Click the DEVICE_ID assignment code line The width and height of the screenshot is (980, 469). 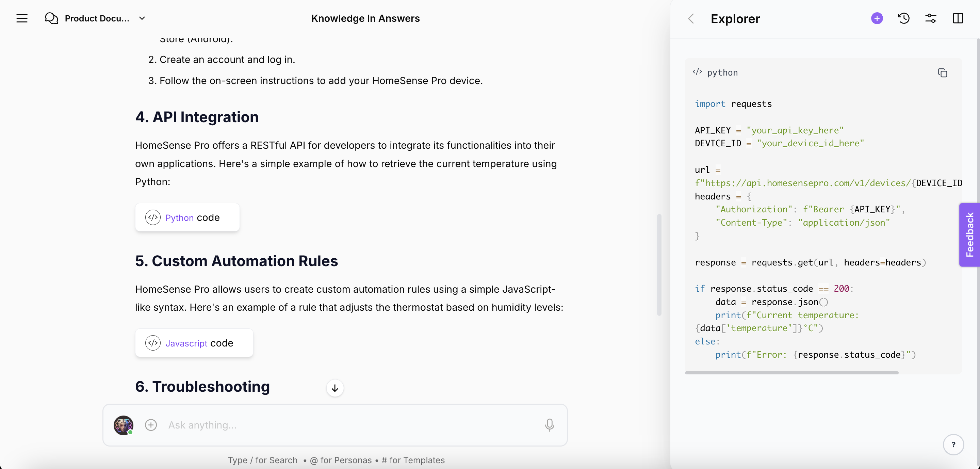pos(779,143)
